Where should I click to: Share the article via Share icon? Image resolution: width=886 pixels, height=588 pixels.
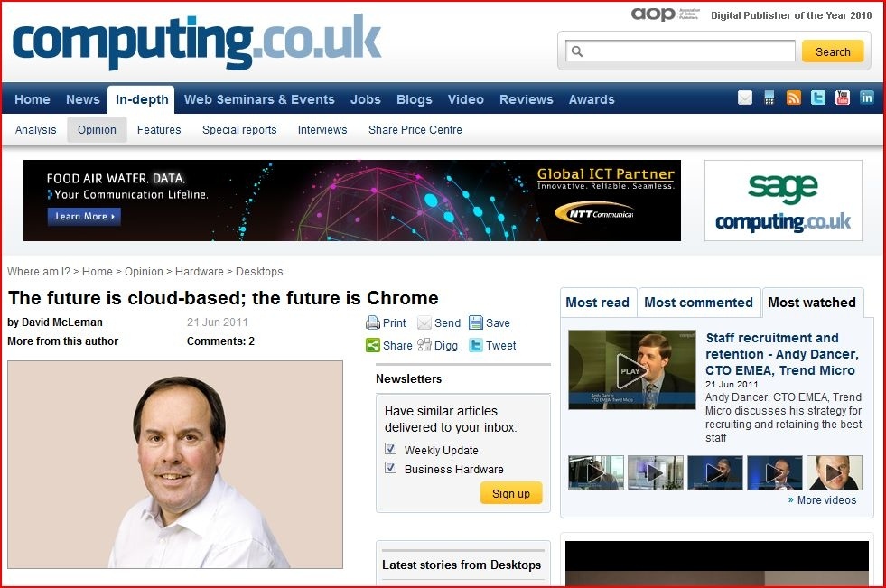click(373, 345)
